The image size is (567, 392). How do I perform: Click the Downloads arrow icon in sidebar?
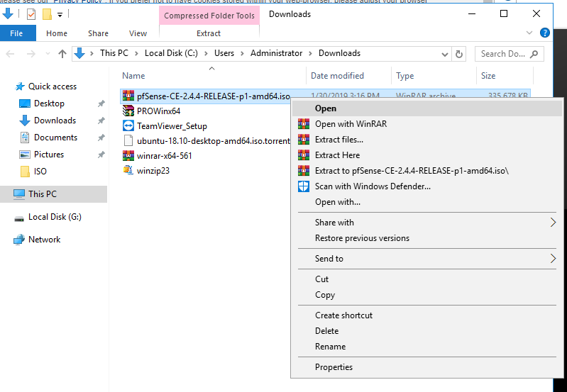tap(25, 121)
